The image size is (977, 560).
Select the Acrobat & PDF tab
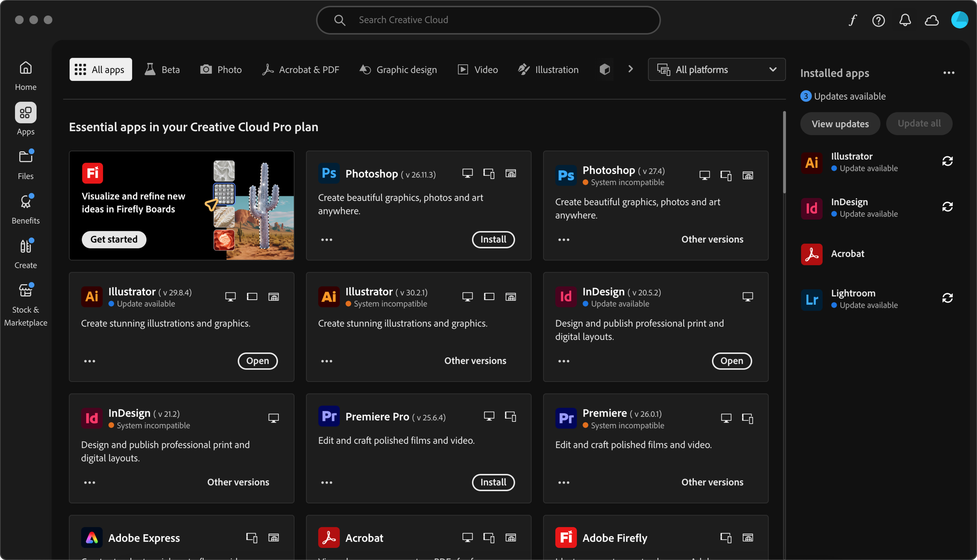(x=300, y=70)
